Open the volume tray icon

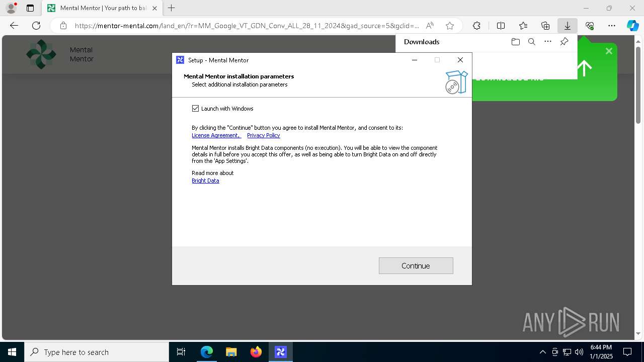pyautogui.click(x=579, y=352)
